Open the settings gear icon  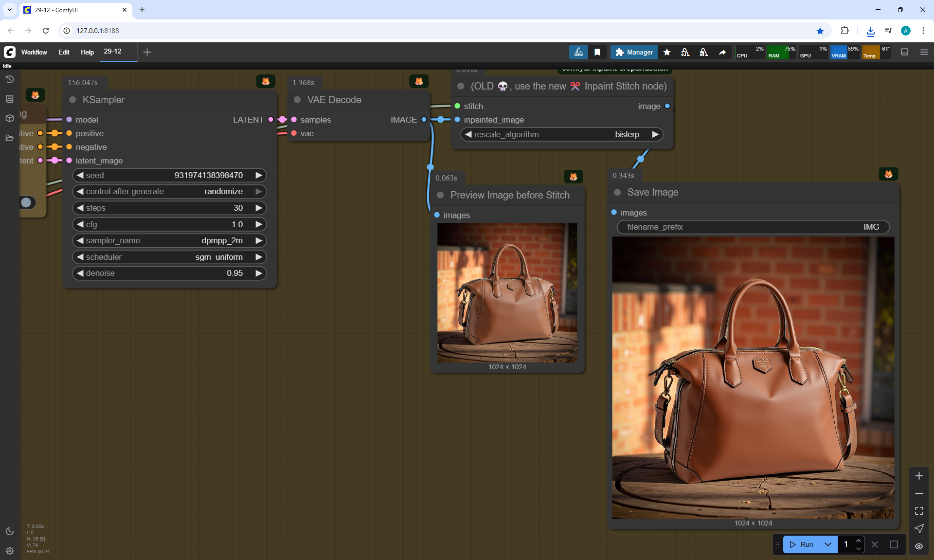(9, 551)
